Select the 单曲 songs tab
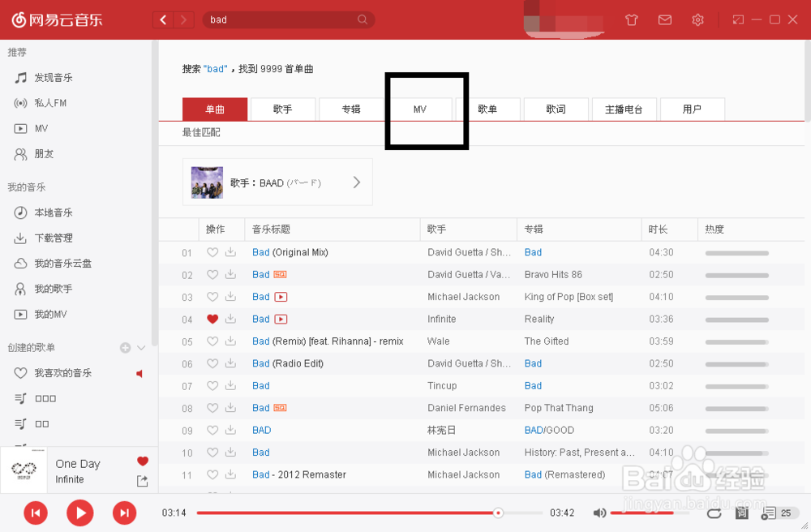This screenshot has height=532, width=811. click(215, 109)
